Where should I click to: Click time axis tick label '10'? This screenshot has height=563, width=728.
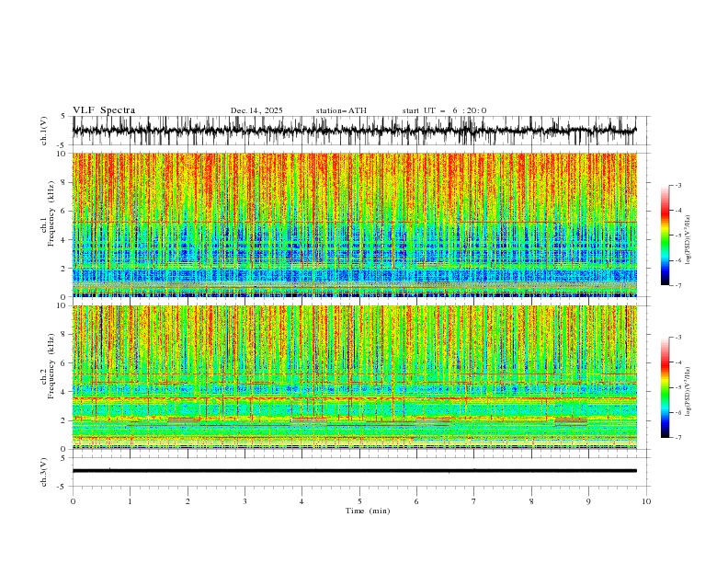click(x=646, y=501)
